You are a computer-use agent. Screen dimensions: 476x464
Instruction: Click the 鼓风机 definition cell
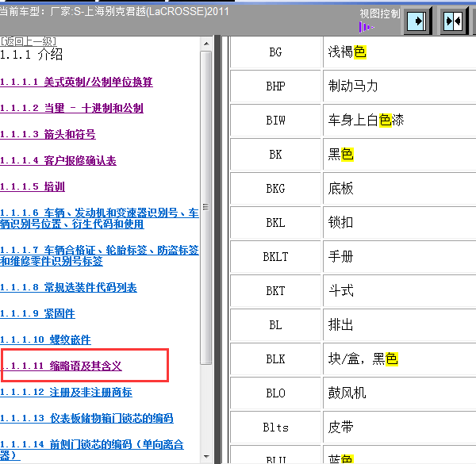399,393
